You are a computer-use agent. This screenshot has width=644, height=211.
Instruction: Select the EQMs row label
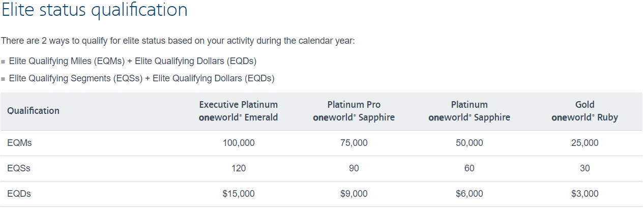click(x=19, y=143)
